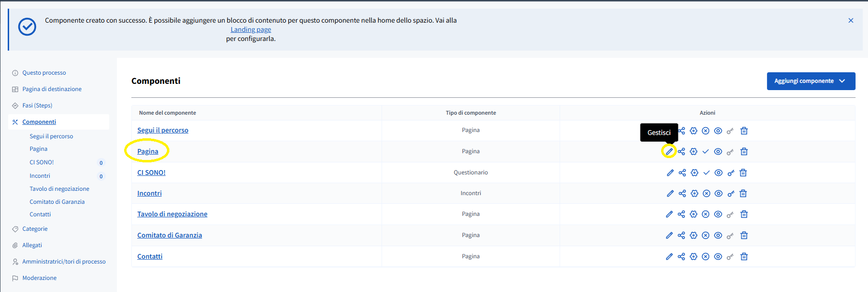Click the Componenti sidebar link

click(39, 122)
